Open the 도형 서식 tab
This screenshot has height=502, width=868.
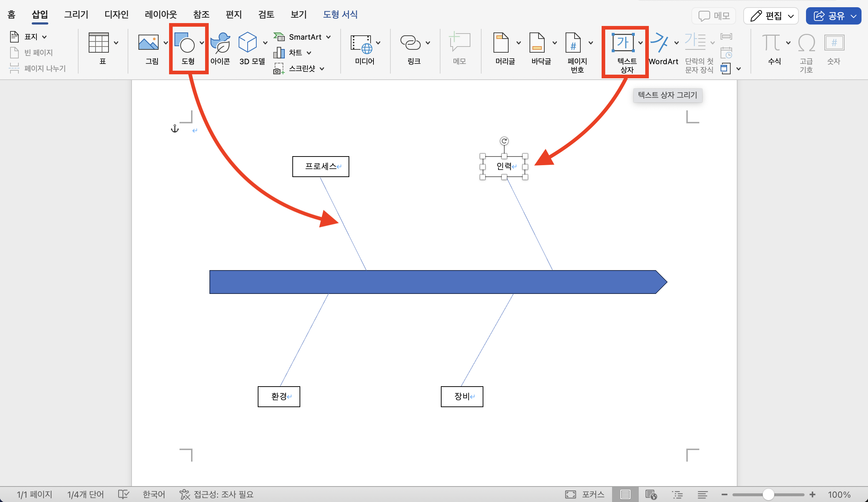tap(340, 14)
